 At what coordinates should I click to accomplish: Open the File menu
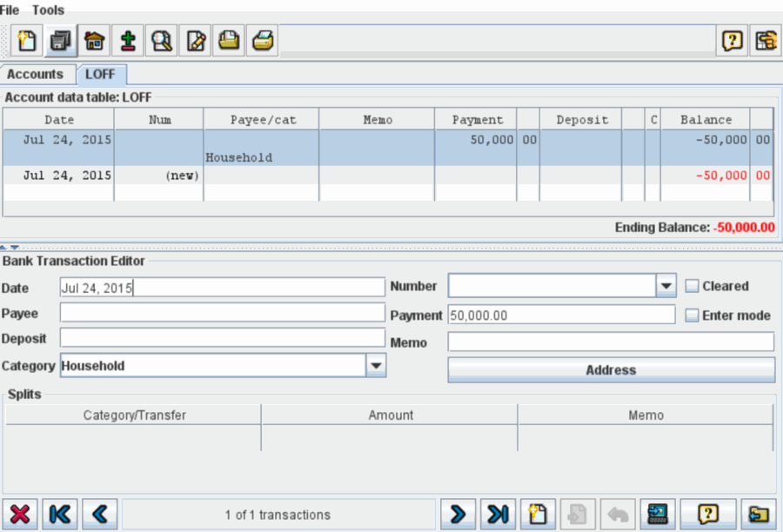tap(10, 10)
